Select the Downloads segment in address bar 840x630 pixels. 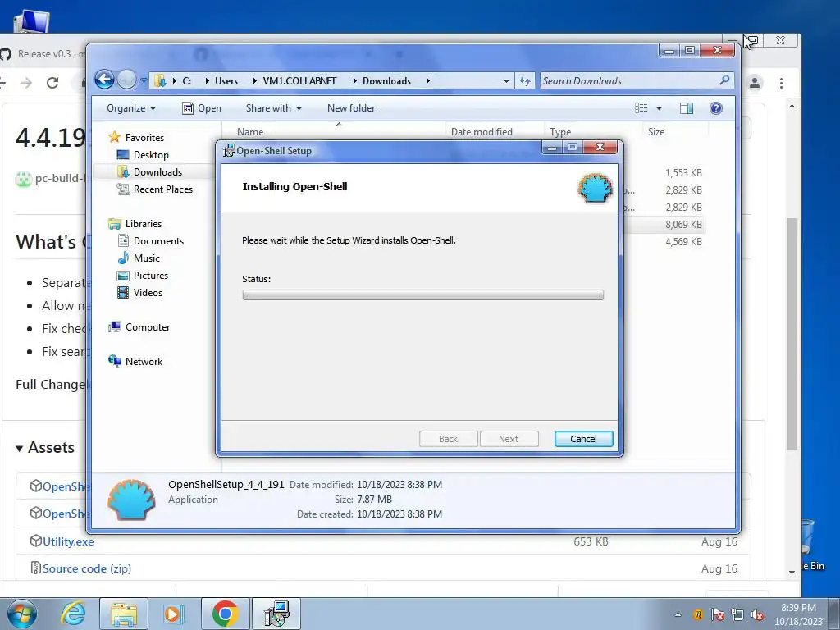click(x=386, y=81)
